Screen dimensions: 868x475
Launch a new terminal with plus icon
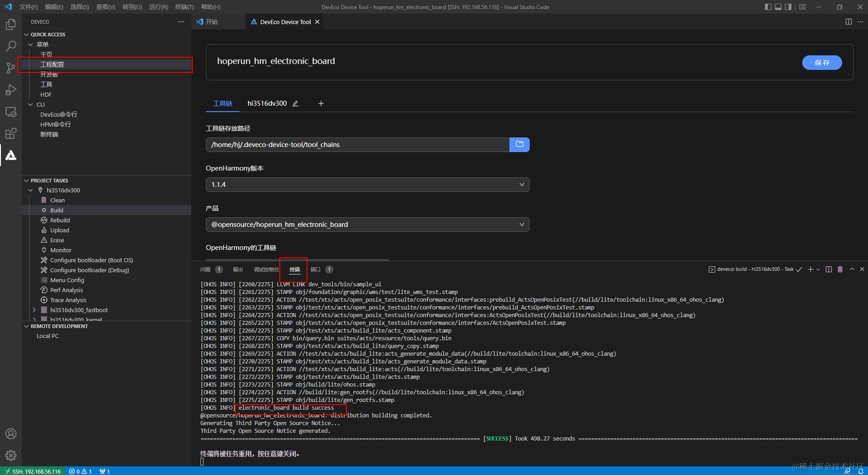click(x=810, y=269)
